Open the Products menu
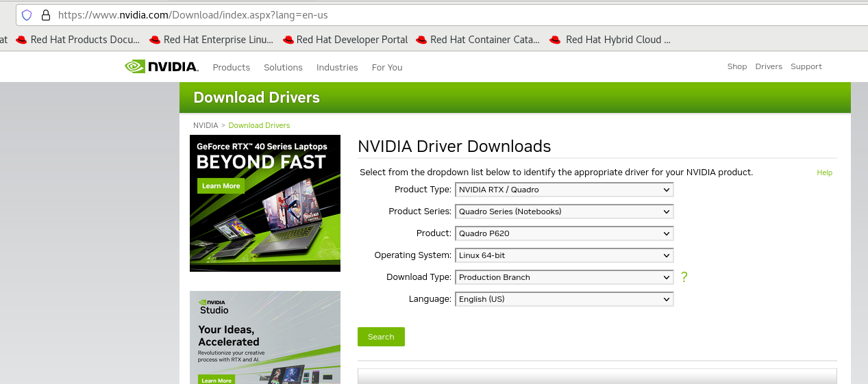Viewport: 868px width, 384px height. click(232, 67)
